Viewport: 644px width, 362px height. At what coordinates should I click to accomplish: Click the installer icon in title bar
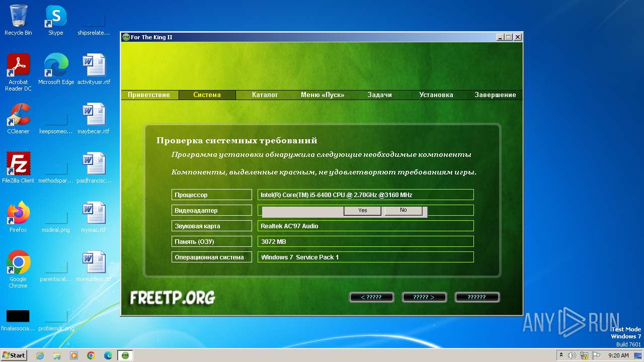(126, 37)
